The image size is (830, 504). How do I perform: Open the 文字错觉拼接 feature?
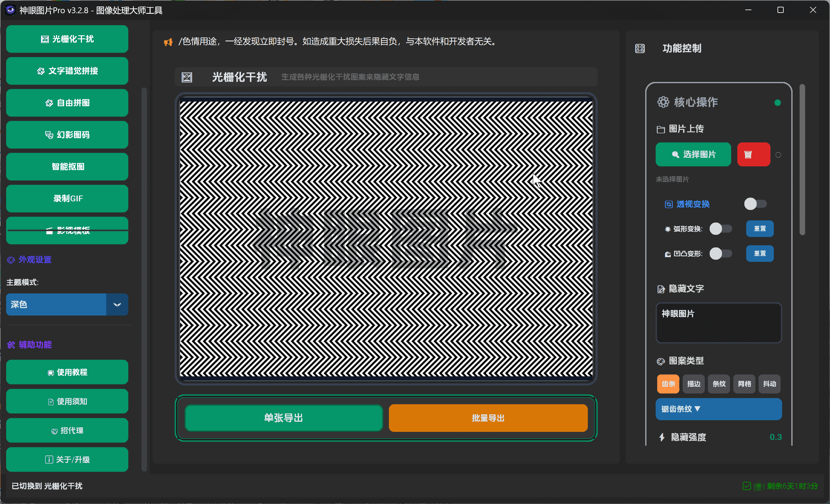[x=67, y=71]
